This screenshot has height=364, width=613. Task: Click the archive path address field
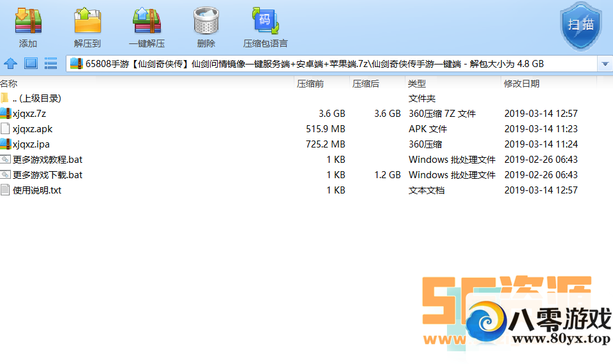click(x=331, y=64)
